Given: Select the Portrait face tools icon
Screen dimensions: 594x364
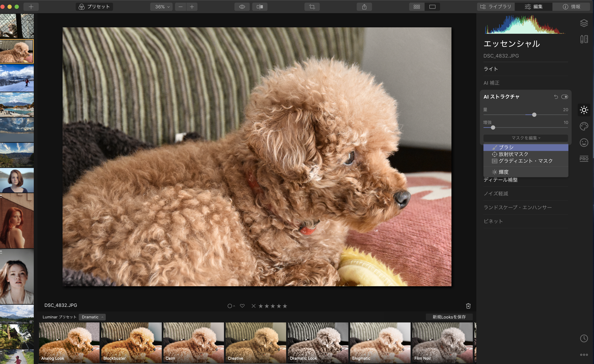Looking at the screenshot, I should coord(584,143).
